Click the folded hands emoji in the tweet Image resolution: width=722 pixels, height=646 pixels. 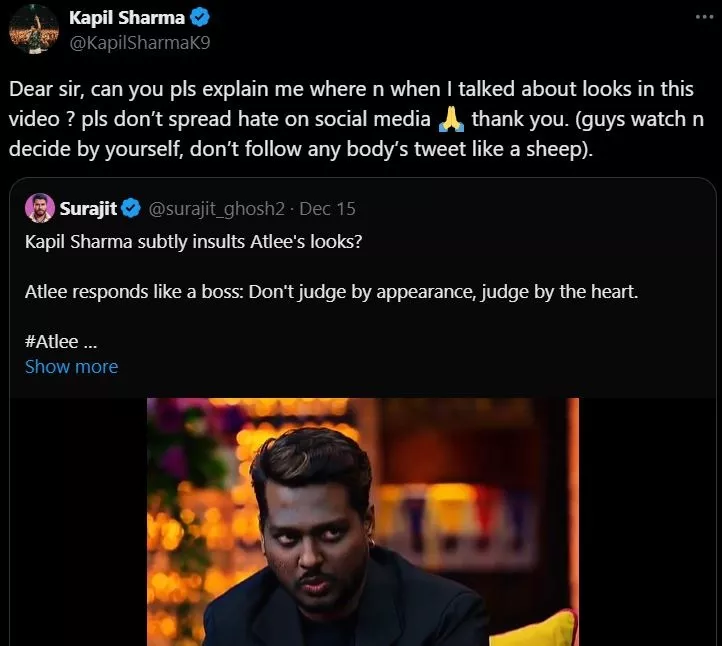point(452,120)
